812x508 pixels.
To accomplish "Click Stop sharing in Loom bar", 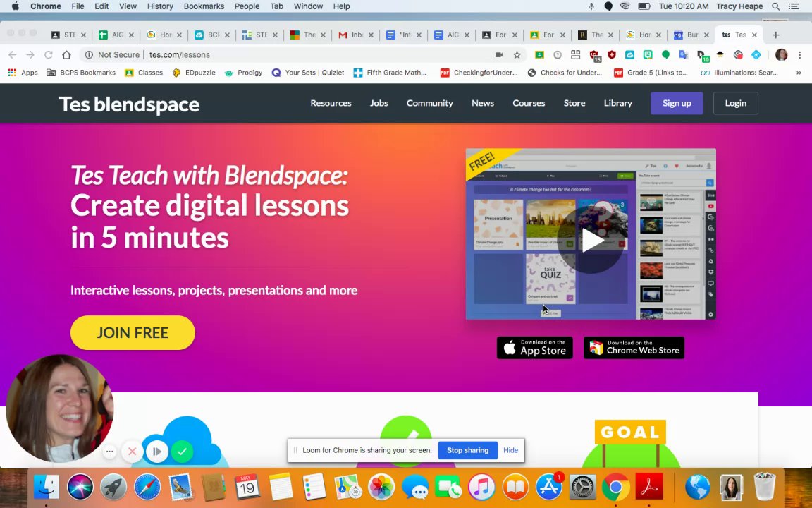I will coord(467,450).
